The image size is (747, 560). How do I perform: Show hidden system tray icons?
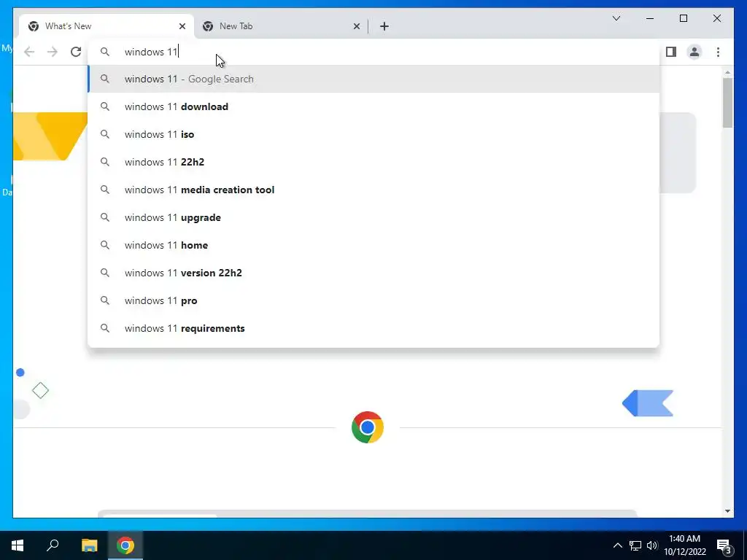click(x=617, y=545)
